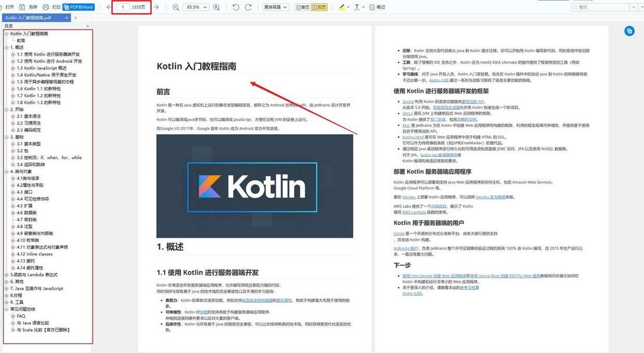Open the 更换背景 background dropdown
This screenshot has height=353, width=644.
click(x=276, y=7)
